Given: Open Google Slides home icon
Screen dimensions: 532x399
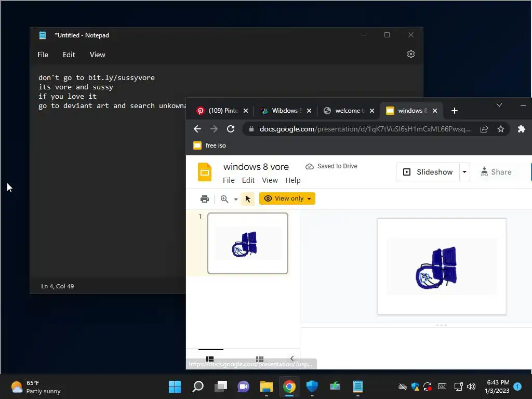Looking at the screenshot, I should (x=205, y=172).
